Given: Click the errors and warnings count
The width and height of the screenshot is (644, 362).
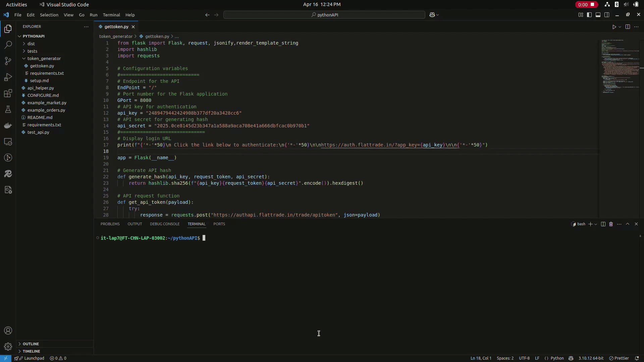Looking at the screenshot, I should [58, 358].
